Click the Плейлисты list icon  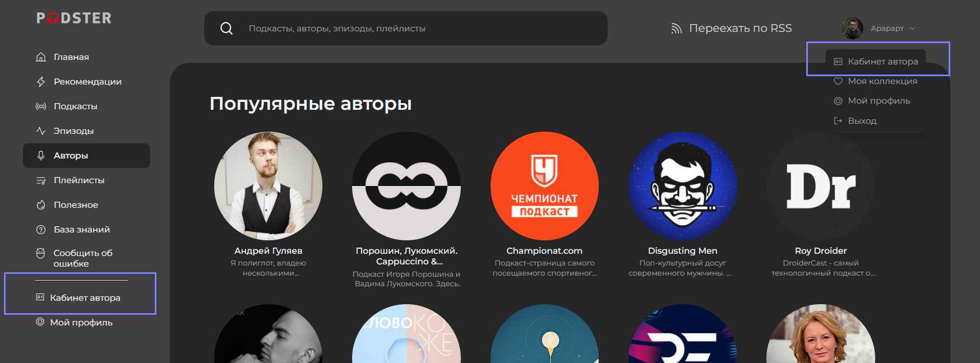click(x=41, y=180)
